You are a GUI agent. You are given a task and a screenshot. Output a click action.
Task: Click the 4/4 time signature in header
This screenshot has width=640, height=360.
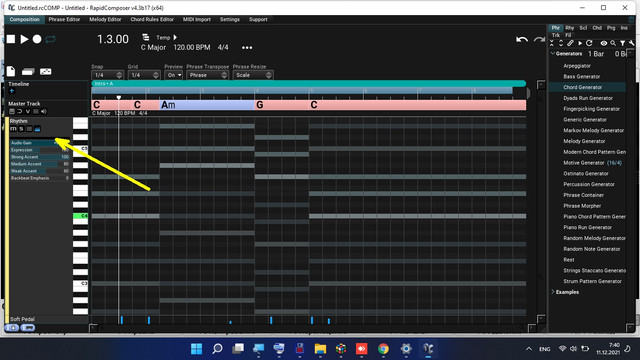point(223,48)
